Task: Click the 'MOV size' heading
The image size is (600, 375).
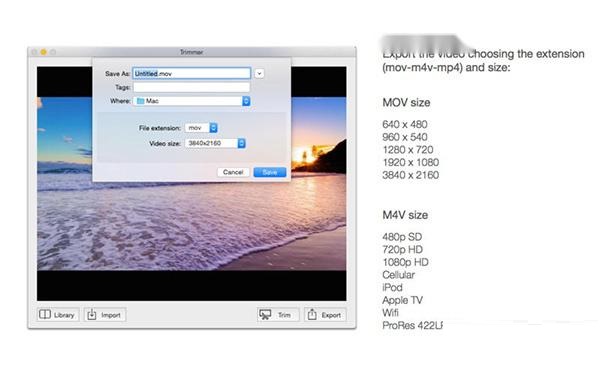Action: [x=406, y=103]
